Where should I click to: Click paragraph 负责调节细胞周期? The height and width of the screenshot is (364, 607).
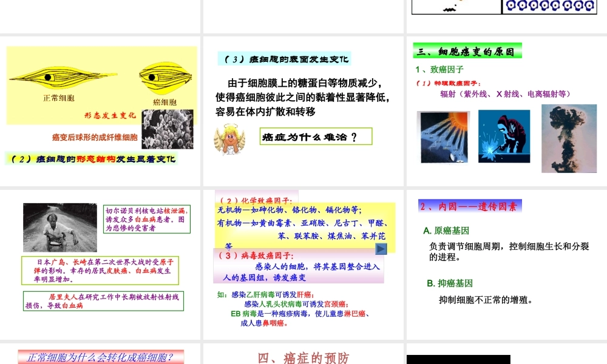[x=509, y=252]
